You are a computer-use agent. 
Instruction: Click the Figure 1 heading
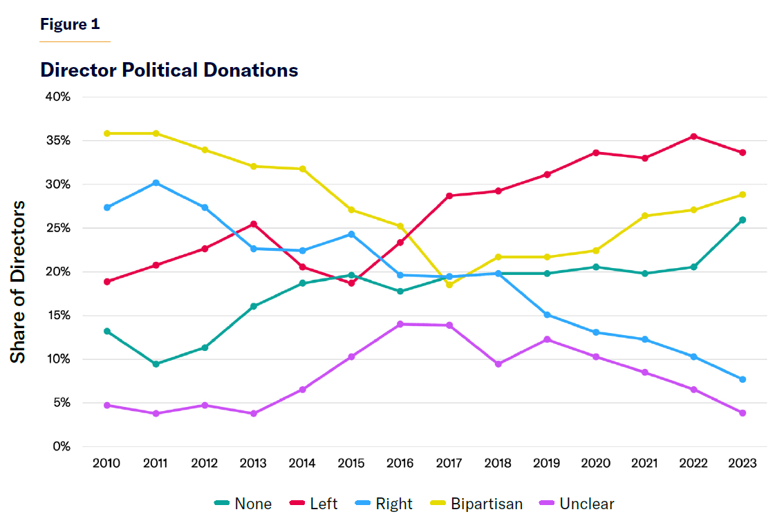click(x=70, y=24)
